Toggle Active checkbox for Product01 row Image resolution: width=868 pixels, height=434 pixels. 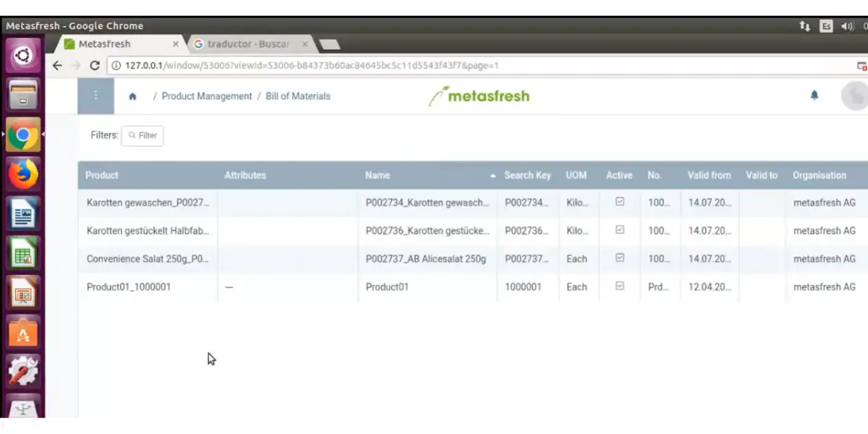620,286
